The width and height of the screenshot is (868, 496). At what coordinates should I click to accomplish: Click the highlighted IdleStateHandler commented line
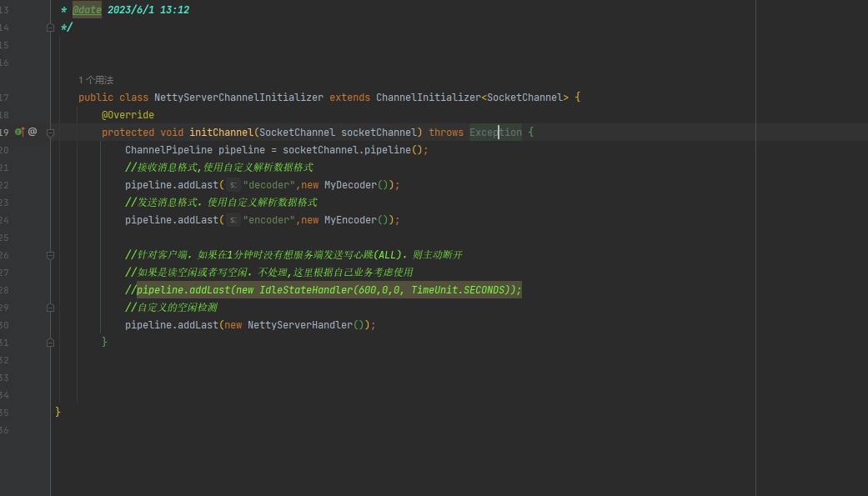coord(325,289)
